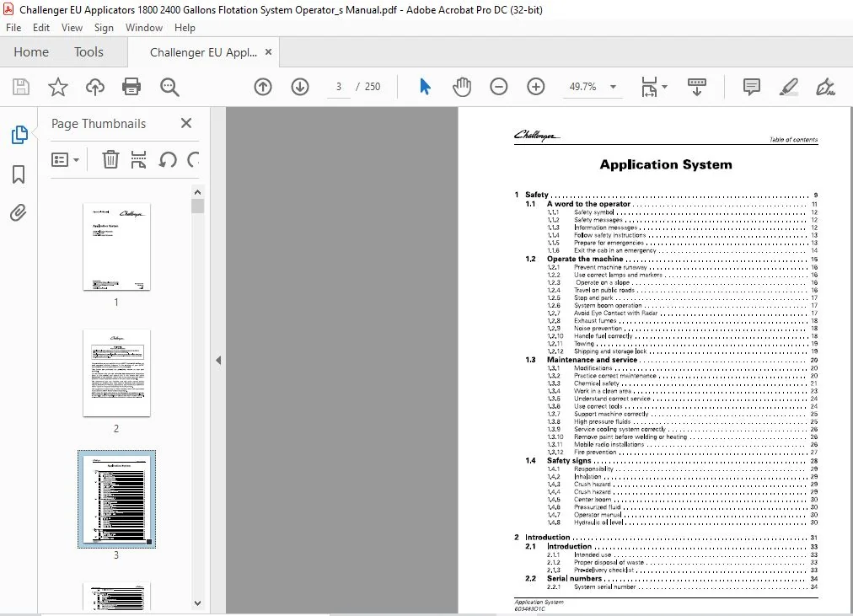The height and width of the screenshot is (616, 853).
Task: Open the thumbnails options dropdown menu
Action: tap(65, 160)
